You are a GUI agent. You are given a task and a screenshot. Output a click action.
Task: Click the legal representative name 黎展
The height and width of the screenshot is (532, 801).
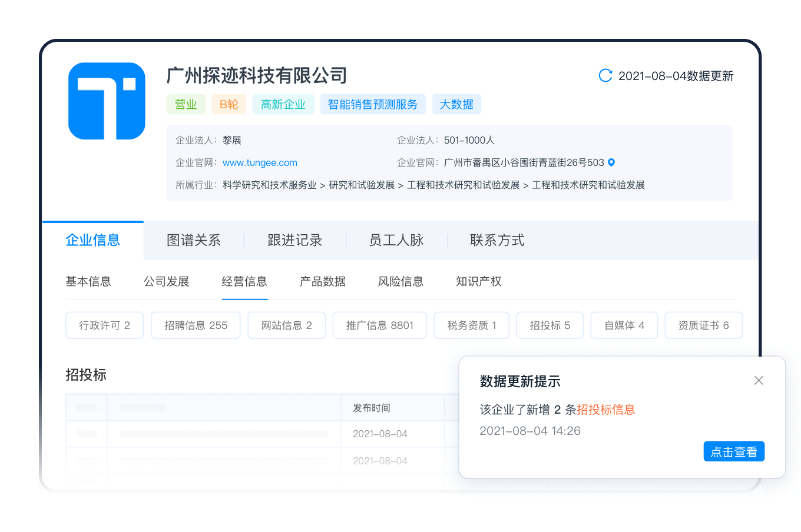tap(232, 140)
